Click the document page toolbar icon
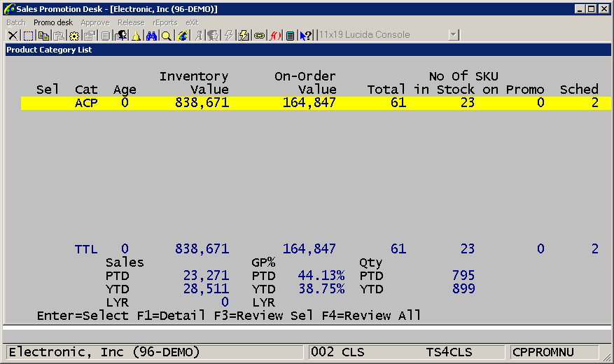This screenshot has width=614, height=364. [105, 36]
